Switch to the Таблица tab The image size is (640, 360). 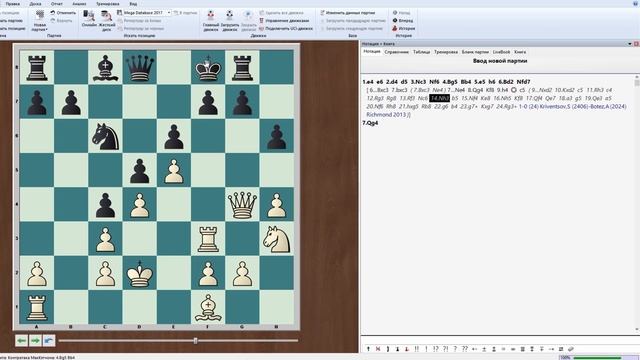point(421,52)
